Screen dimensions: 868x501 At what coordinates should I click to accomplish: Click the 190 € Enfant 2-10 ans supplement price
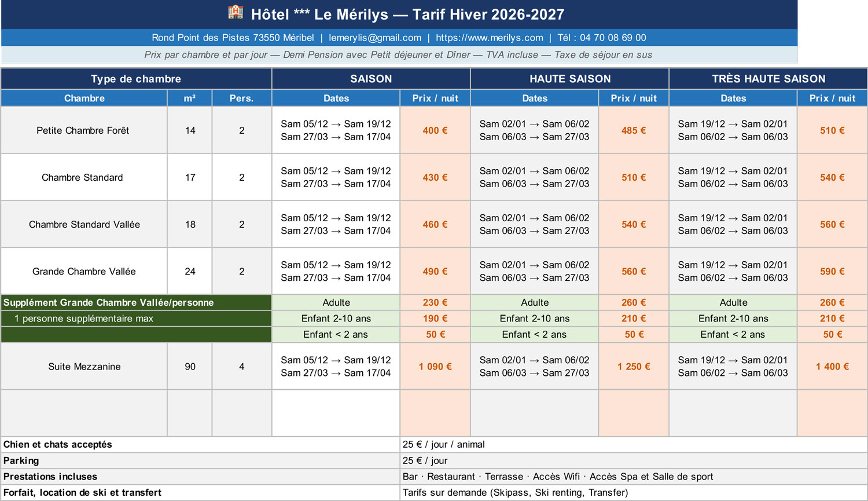pos(435,319)
